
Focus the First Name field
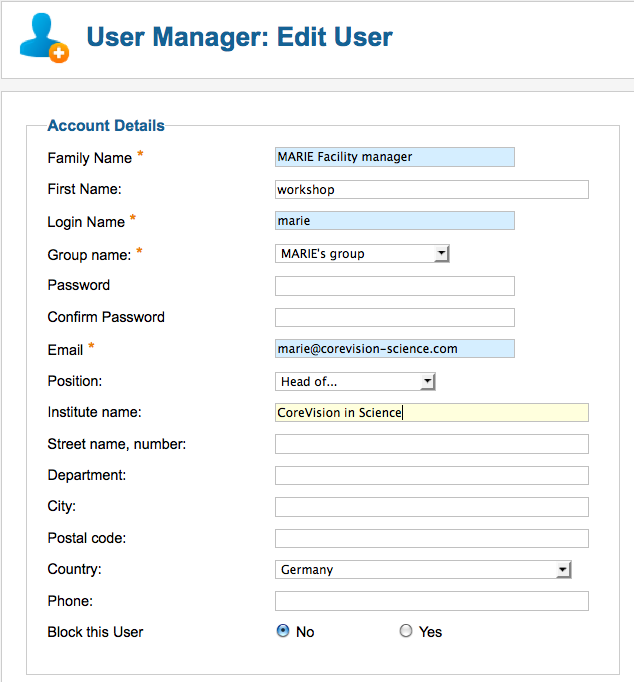[432, 190]
